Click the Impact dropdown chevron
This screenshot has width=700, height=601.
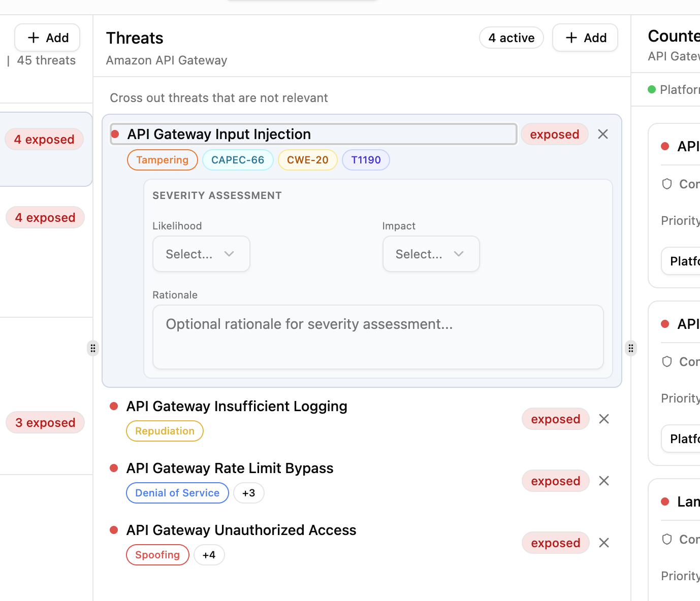coord(459,254)
